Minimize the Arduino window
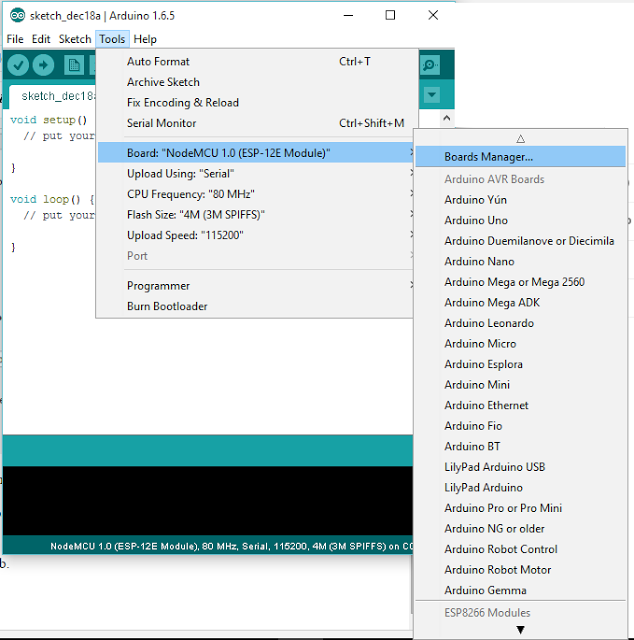 [x=348, y=16]
